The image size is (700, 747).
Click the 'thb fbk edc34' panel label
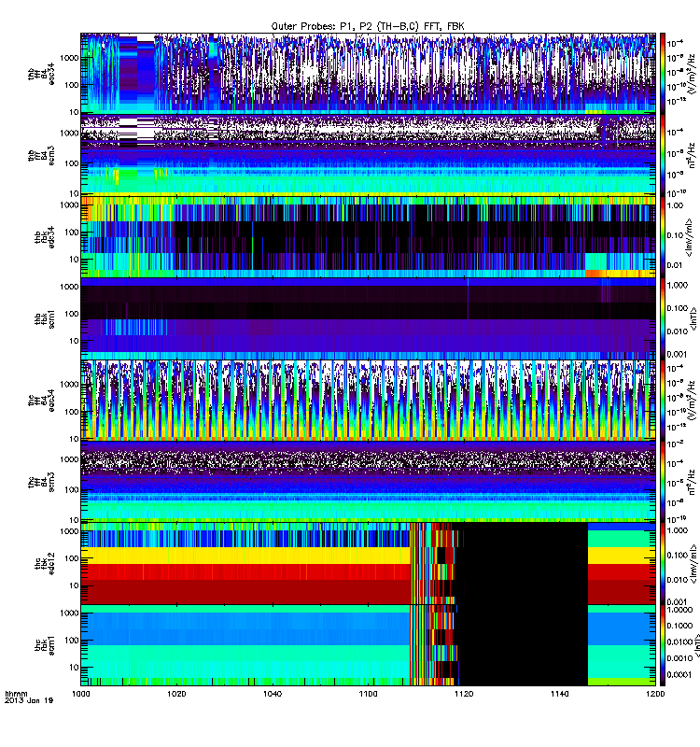point(45,237)
